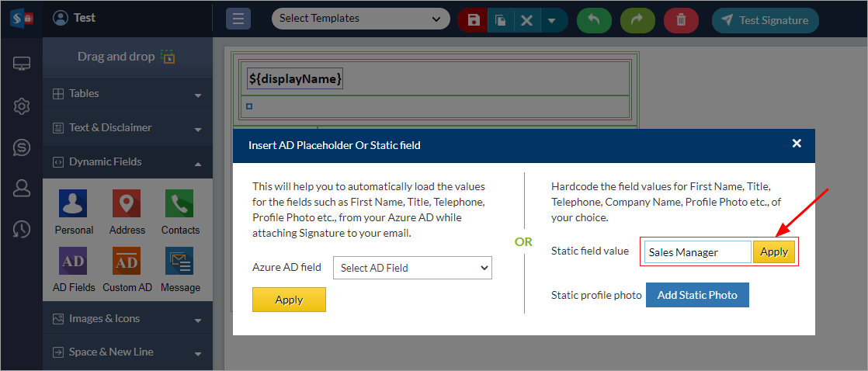Toggle the hamburger menu button
The image size is (868, 371).
coord(238,19)
